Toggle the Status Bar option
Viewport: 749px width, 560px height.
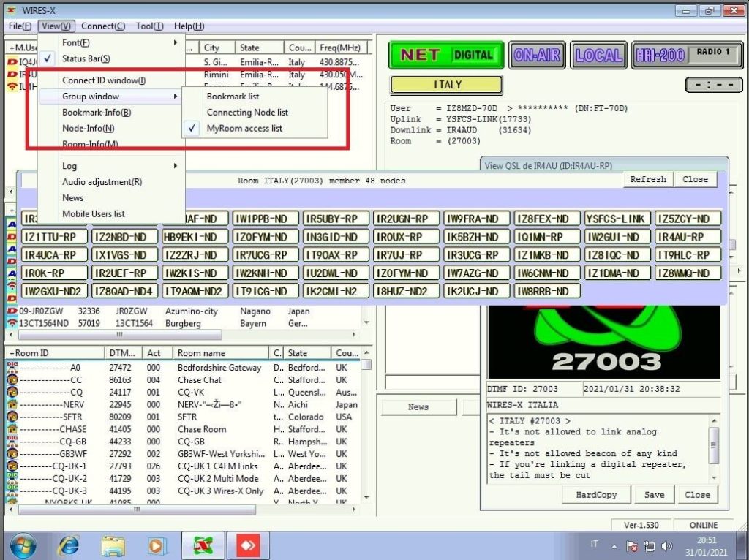112,58
